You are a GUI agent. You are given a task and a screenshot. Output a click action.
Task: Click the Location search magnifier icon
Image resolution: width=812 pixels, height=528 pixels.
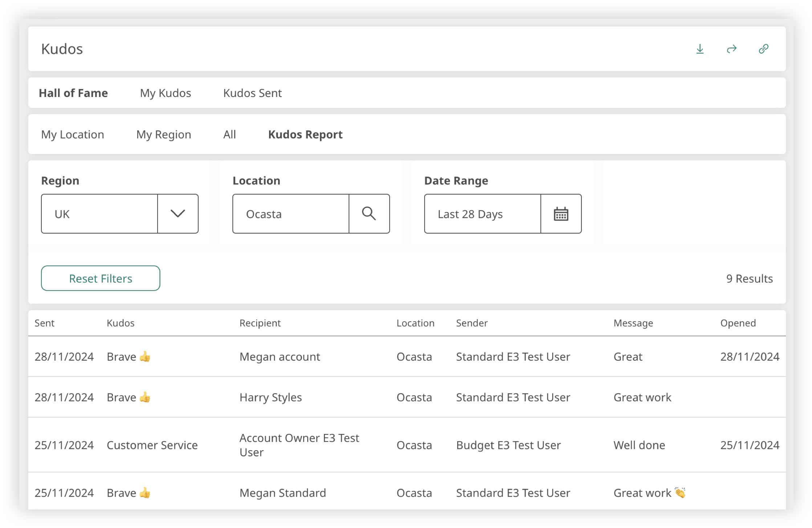[x=369, y=214]
